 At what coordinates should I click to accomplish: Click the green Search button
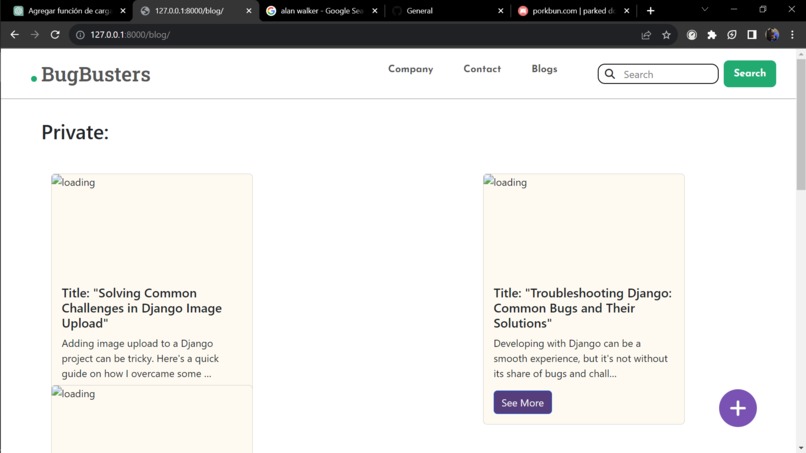[749, 74]
